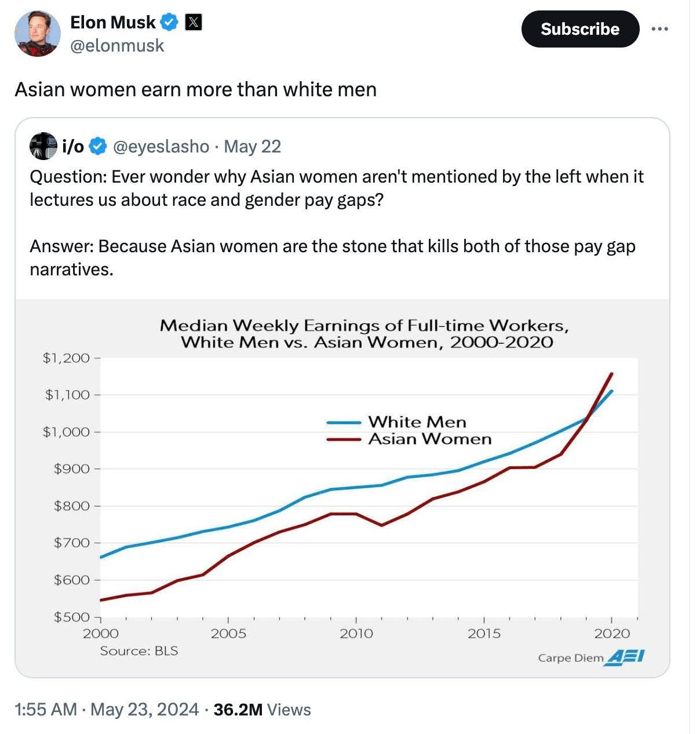Screen dimensions: 700x734
Task: Click the AEI logo in the chart
Action: pos(625,657)
